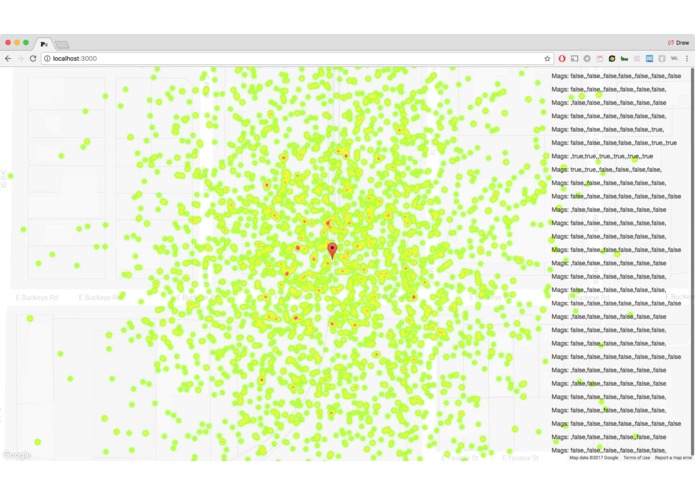The height and width of the screenshot is (494, 695).
Task: Click the forward navigation arrow
Action: click(20, 58)
